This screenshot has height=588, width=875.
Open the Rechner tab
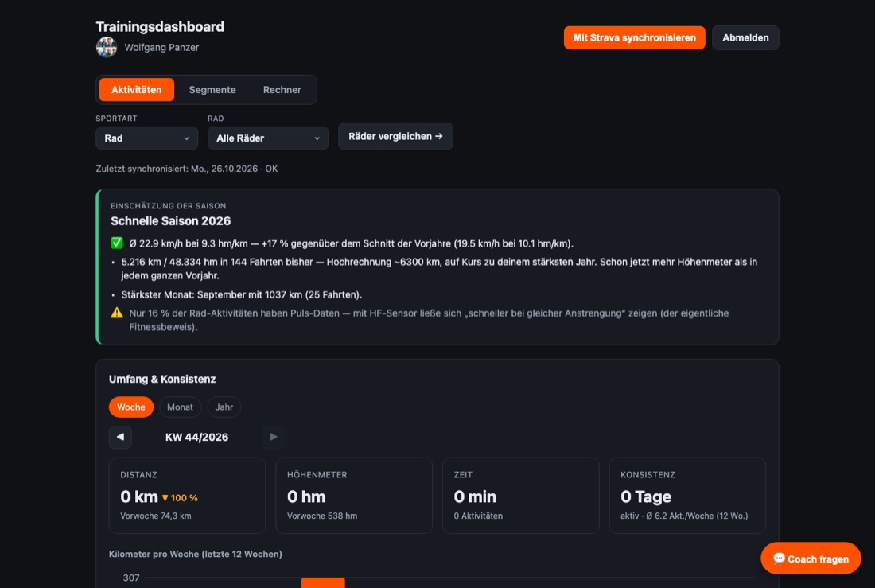(282, 90)
